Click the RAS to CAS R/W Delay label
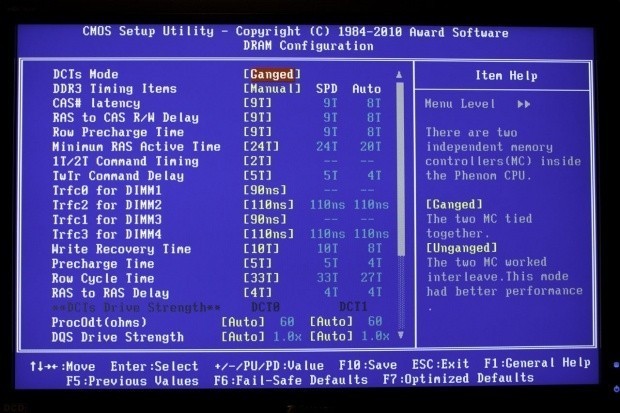Viewport: 620px width, 413px height. [x=125, y=118]
